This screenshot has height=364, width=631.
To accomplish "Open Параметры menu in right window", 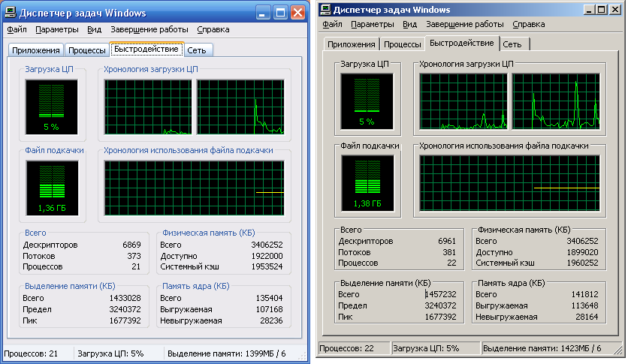I will pos(373,25).
